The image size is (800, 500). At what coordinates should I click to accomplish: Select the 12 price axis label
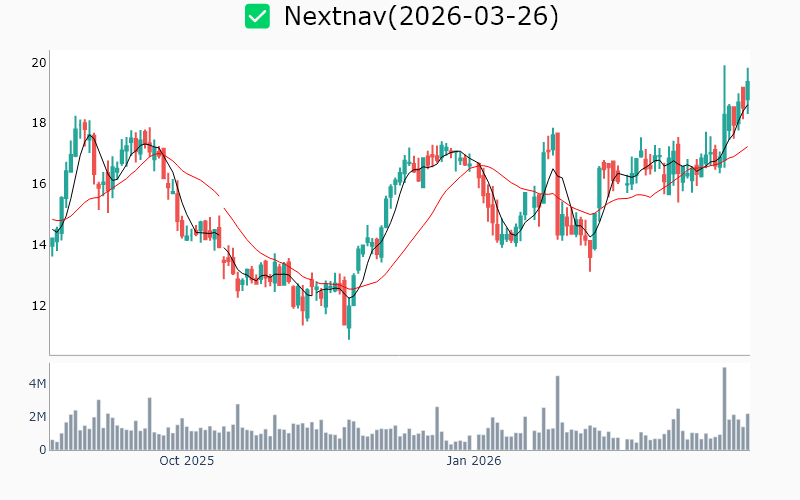pos(39,306)
